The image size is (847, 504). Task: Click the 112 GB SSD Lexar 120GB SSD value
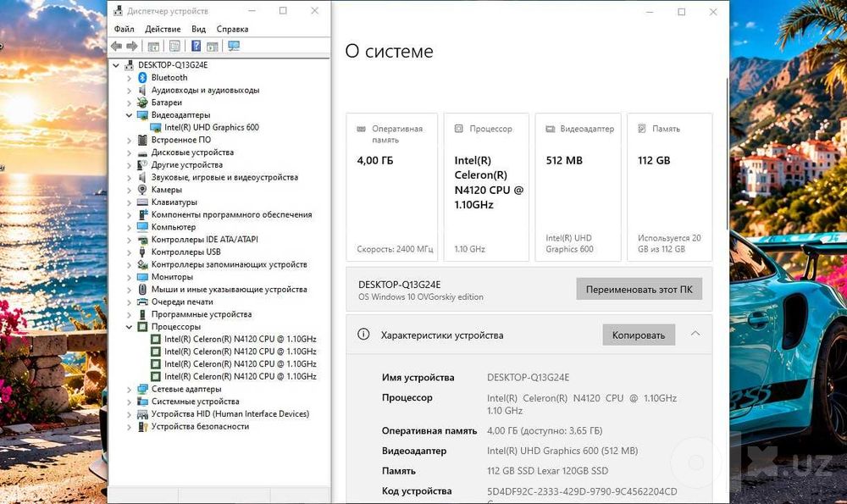pyautogui.click(x=548, y=471)
